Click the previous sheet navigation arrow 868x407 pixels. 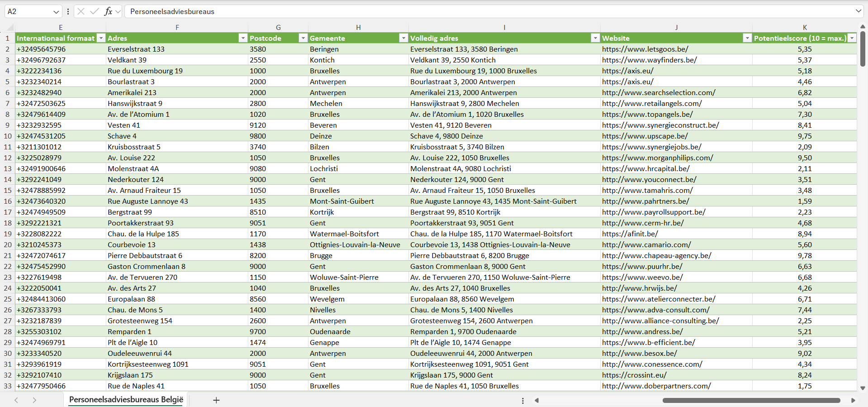click(x=16, y=400)
